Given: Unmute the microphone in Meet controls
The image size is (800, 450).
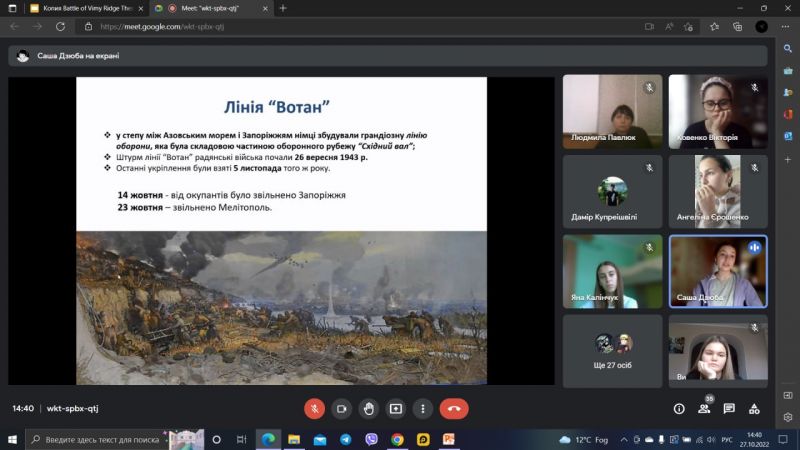Looking at the screenshot, I should tap(314, 409).
